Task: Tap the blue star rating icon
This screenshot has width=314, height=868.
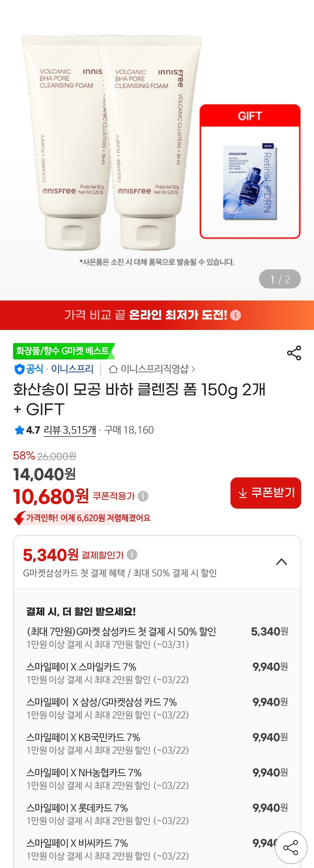Action: pos(19,430)
